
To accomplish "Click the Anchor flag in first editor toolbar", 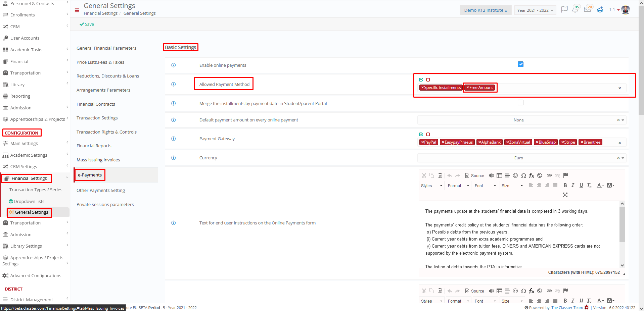I will tap(565, 175).
